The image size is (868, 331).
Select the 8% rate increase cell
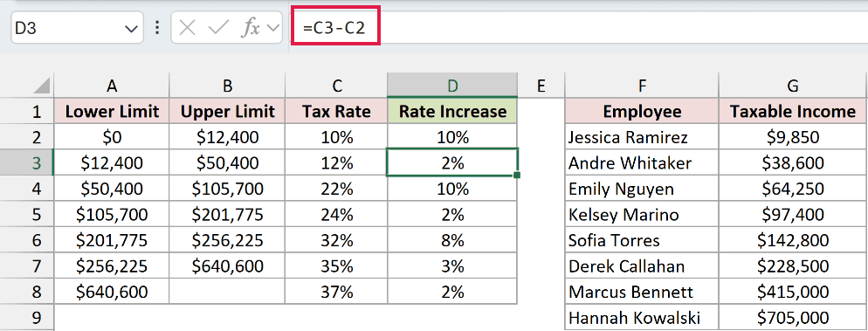453,240
